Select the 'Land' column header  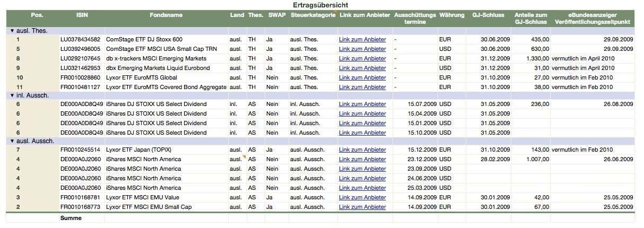[x=237, y=15]
